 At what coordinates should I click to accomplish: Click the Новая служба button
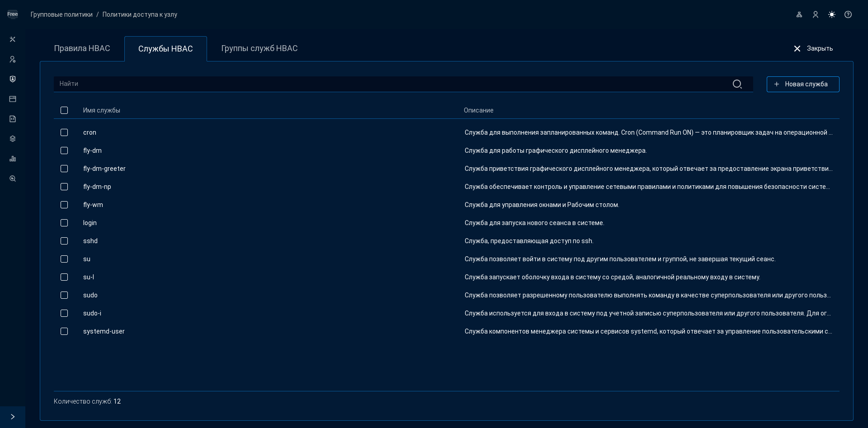pos(802,84)
